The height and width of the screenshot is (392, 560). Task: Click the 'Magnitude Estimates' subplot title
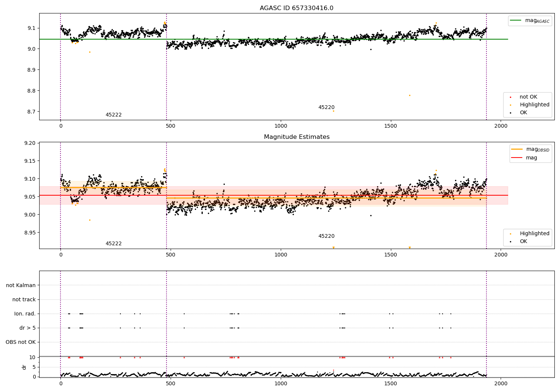(296, 137)
